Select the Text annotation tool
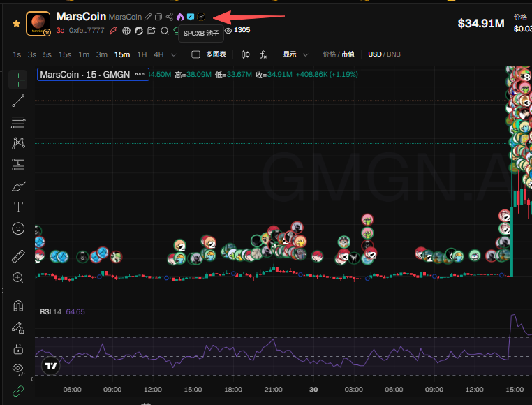This screenshot has height=405, width=532. (18, 207)
